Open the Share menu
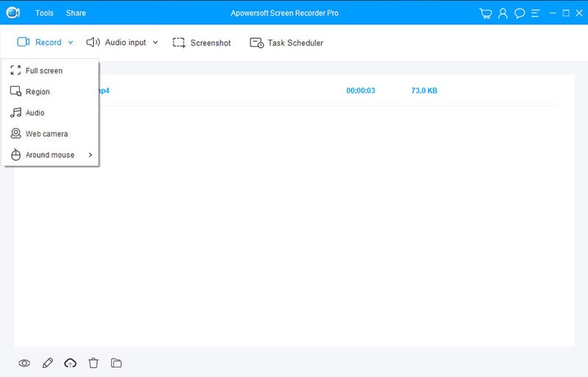This screenshot has width=588, height=377. tap(76, 12)
